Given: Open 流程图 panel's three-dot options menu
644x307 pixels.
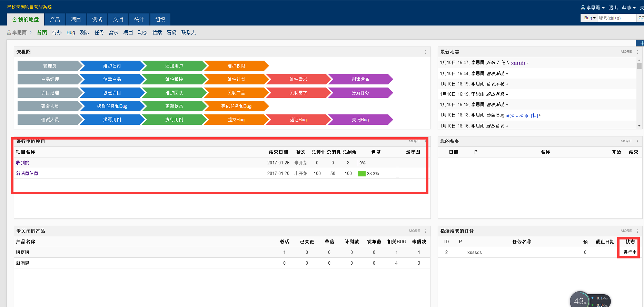Looking at the screenshot, I should pyautogui.click(x=425, y=52).
